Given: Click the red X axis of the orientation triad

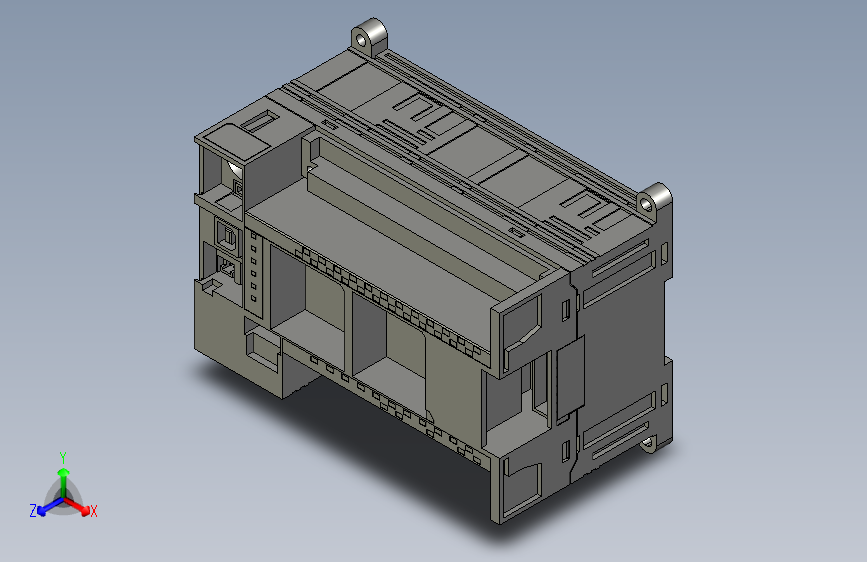Looking at the screenshot, I should pyautogui.click(x=77, y=506).
